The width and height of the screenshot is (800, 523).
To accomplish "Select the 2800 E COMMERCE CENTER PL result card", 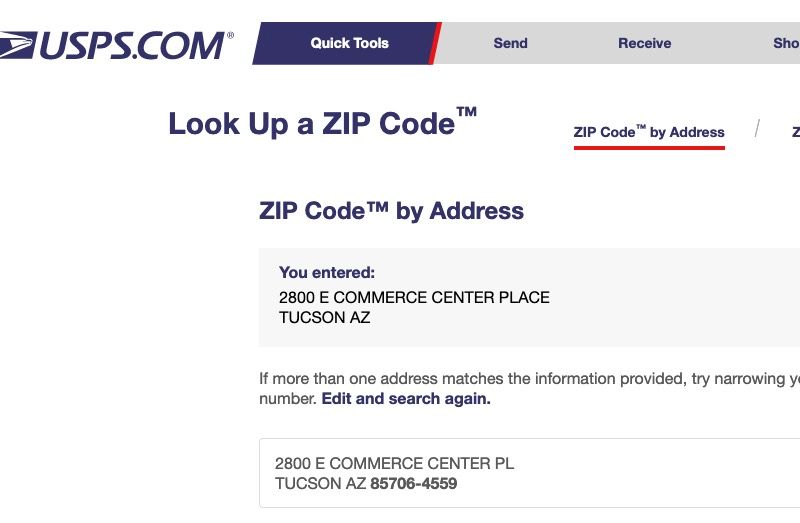I will tap(530, 473).
